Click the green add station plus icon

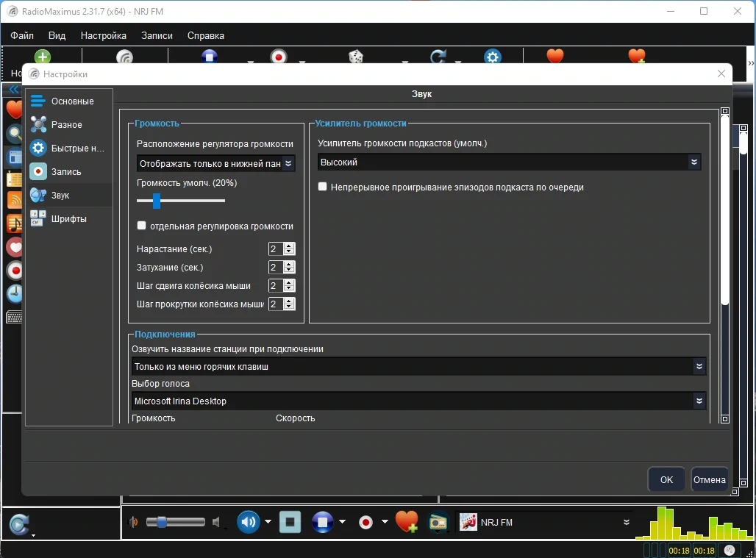43,57
